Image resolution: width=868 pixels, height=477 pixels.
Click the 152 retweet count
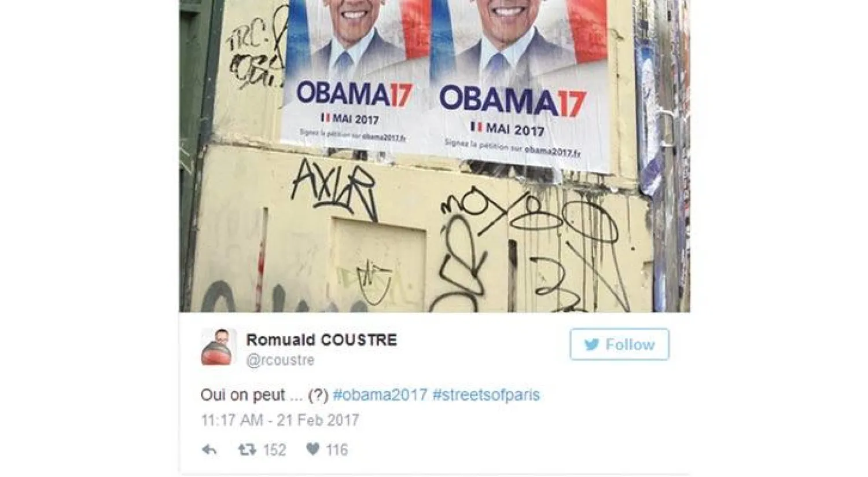click(274, 450)
